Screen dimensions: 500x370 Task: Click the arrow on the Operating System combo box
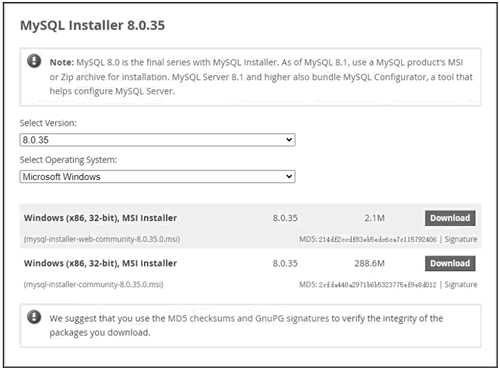(x=289, y=176)
